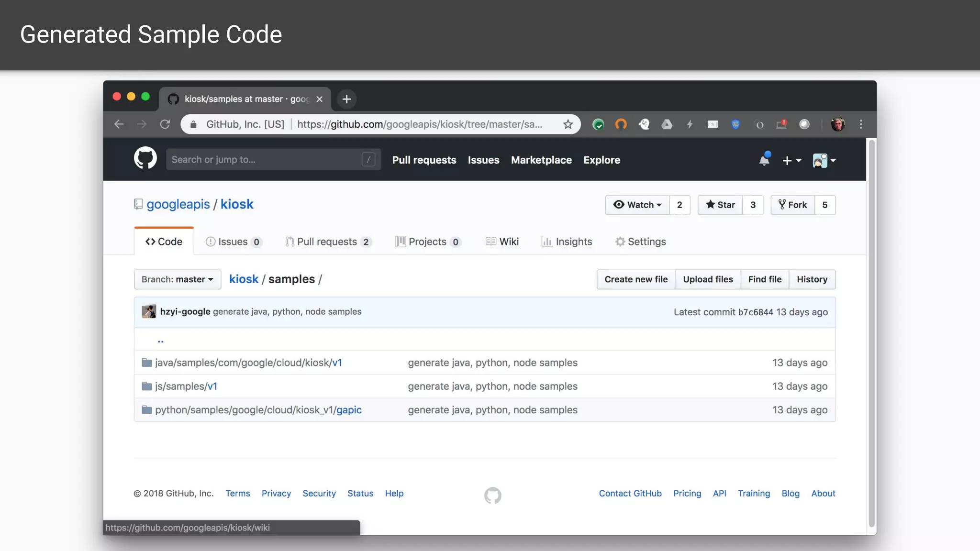Screen dimensions: 980x551
Task: Open the js/samples/v1 folder
Action: [x=186, y=386]
